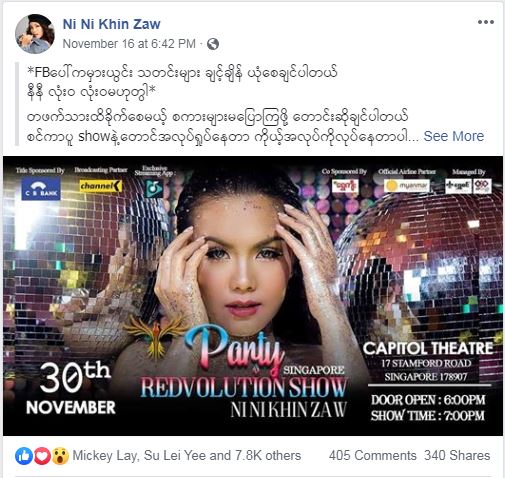This screenshot has height=478, width=505.
Task: View the 340 Shares list
Action: click(457, 456)
